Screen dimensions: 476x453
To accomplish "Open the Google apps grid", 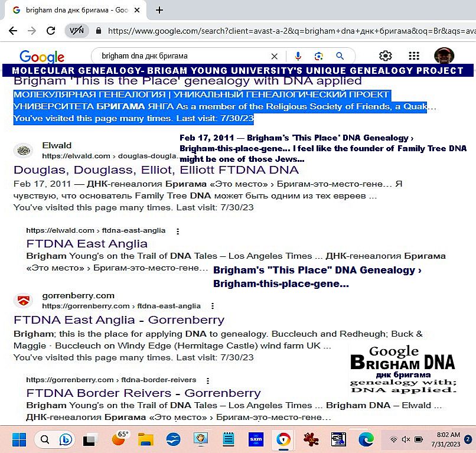I will pyautogui.click(x=414, y=56).
